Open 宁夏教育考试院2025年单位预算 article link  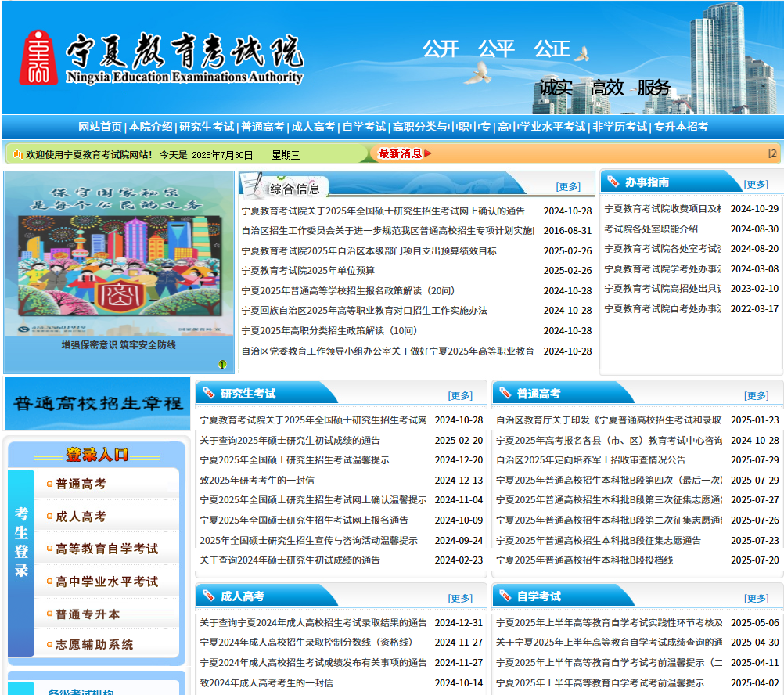[x=307, y=271]
